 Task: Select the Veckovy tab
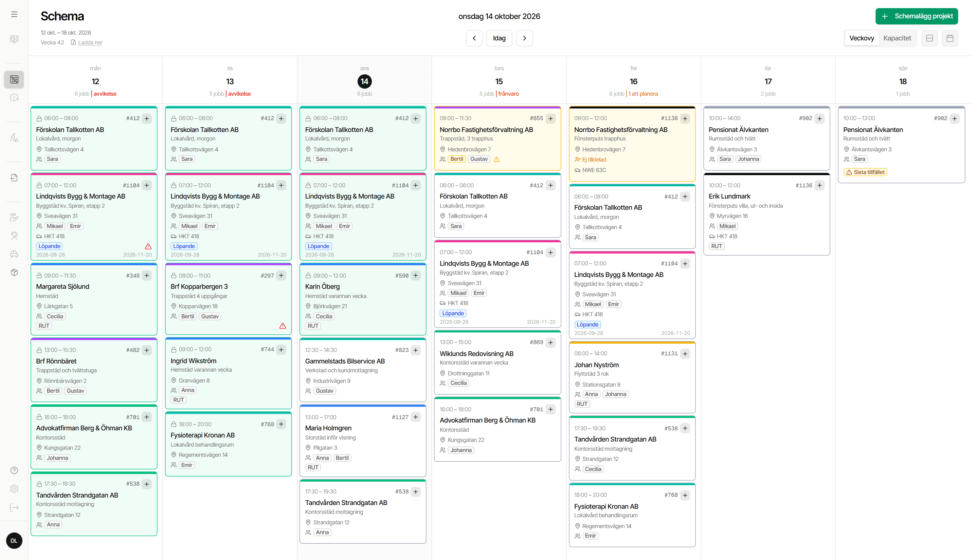coord(862,38)
